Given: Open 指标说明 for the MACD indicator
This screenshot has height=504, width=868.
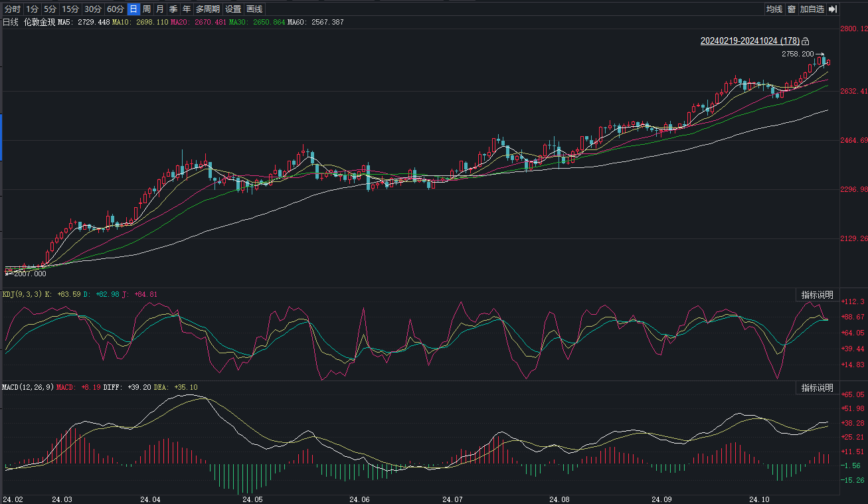Looking at the screenshot, I should click(816, 388).
